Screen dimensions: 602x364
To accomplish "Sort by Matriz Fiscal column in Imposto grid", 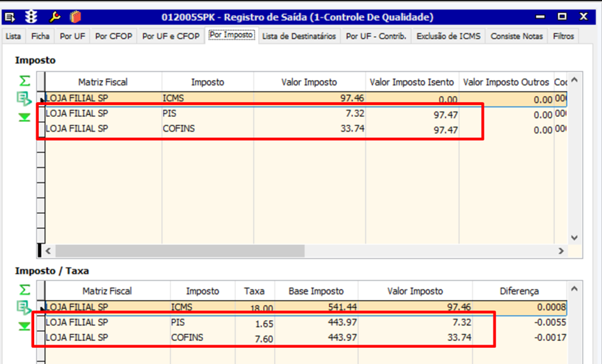I will click(103, 82).
